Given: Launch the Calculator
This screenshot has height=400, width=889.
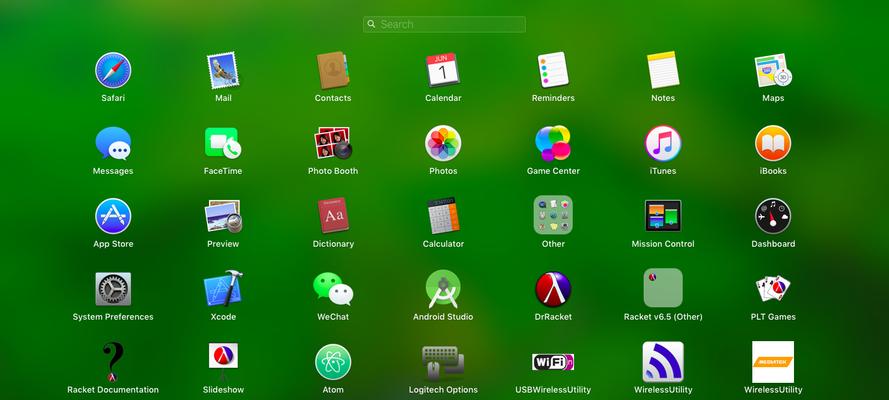Looking at the screenshot, I should [443, 216].
